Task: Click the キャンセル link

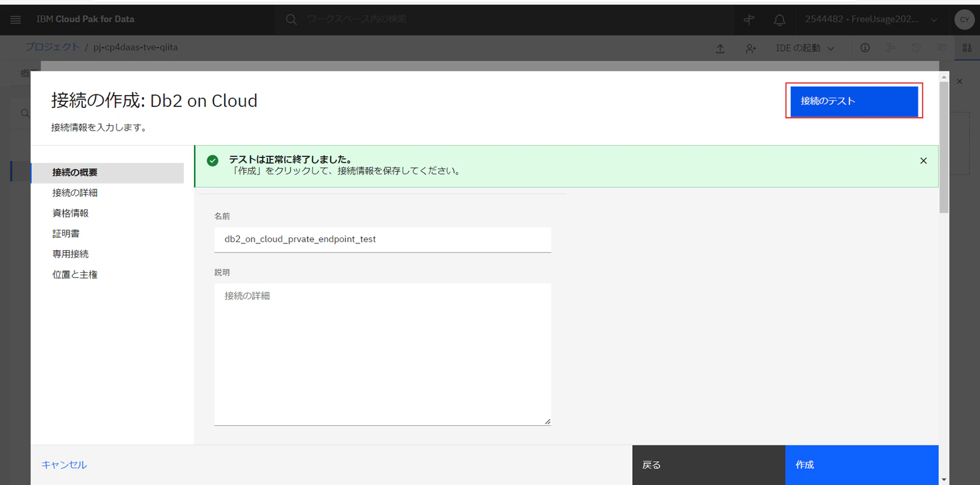Action: click(64, 465)
